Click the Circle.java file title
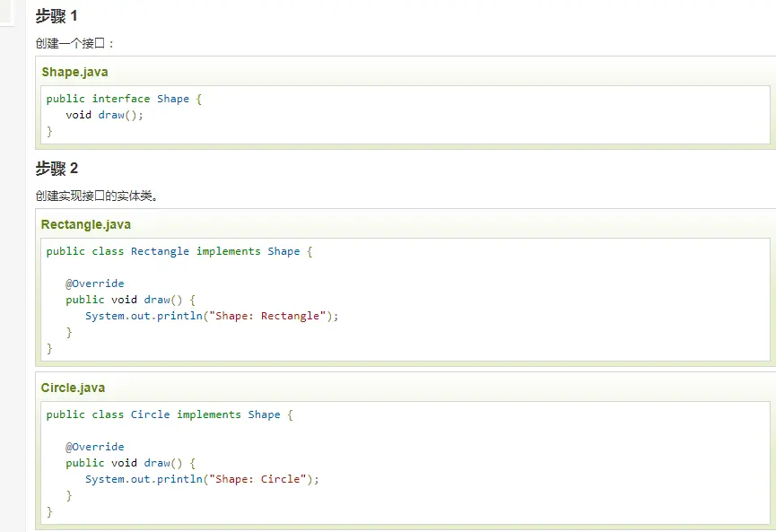Image resolution: width=776 pixels, height=532 pixels. (x=73, y=388)
